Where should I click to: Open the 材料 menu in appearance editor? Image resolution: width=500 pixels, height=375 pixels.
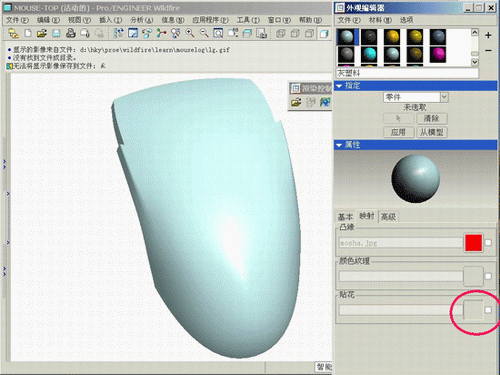coord(380,20)
